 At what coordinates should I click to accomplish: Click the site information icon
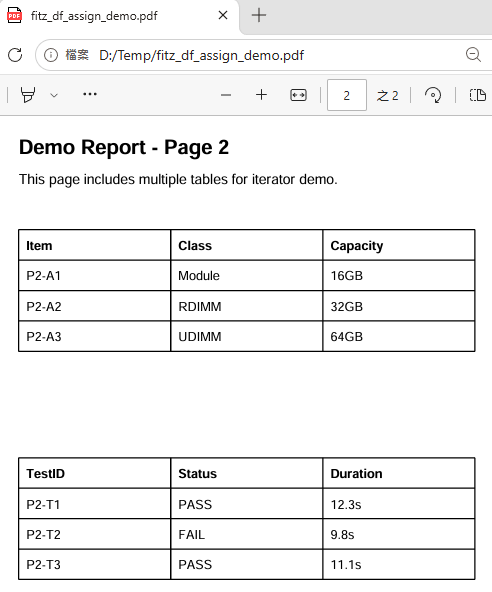(x=51, y=55)
